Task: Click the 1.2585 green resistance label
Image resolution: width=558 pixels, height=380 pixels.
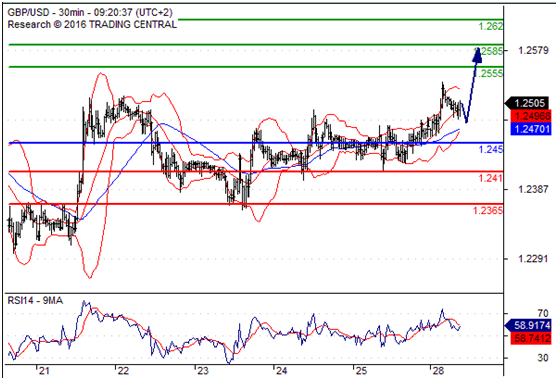Action: coord(489,51)
